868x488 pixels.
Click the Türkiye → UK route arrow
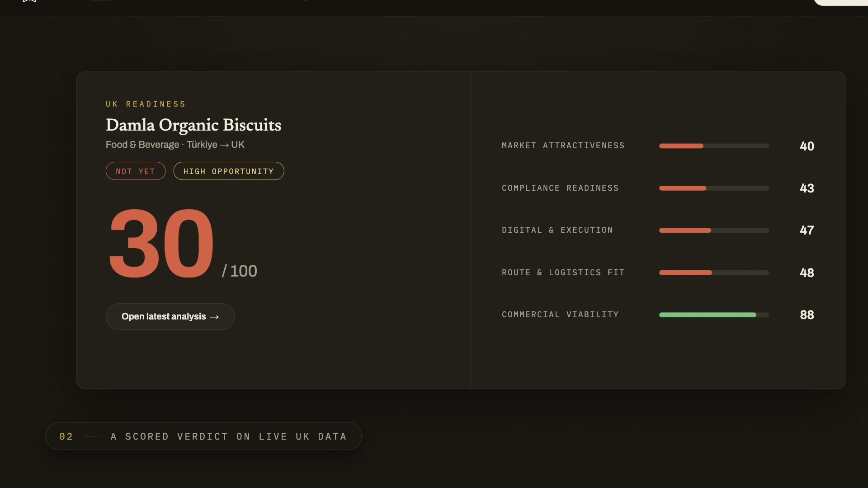pos(224,145)
